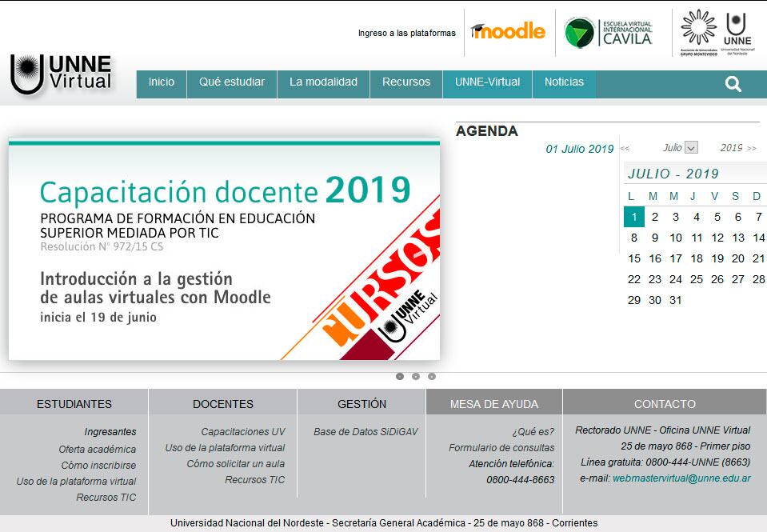This screenshot has width=767, height=532.
Task: Select the first carousel slide dot
Action: (400, 376)
